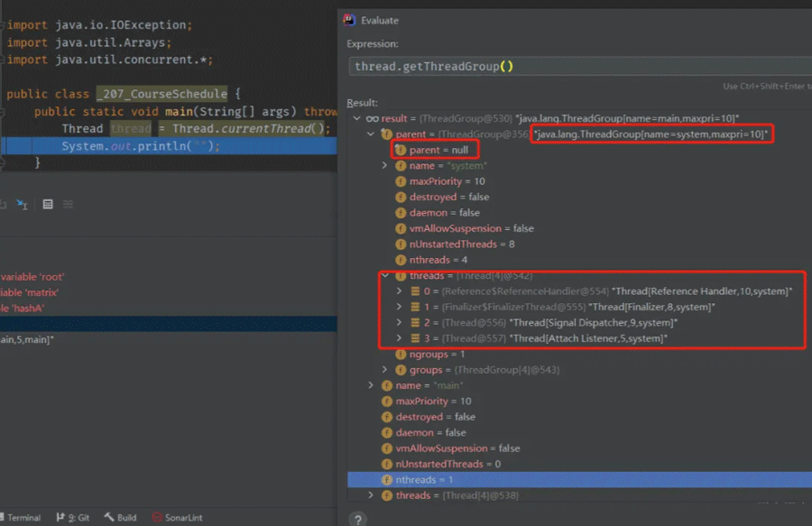Click the Git branch icon in bottom bar

tap(60, 518)
